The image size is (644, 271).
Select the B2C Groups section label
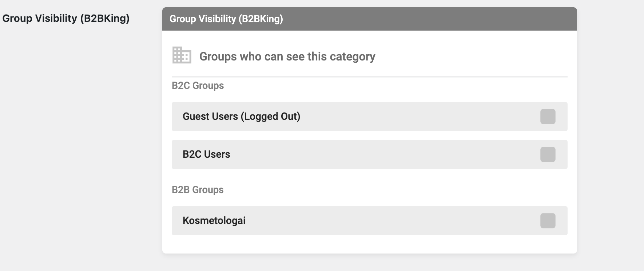pyautogui.click(x=198, y=86)
